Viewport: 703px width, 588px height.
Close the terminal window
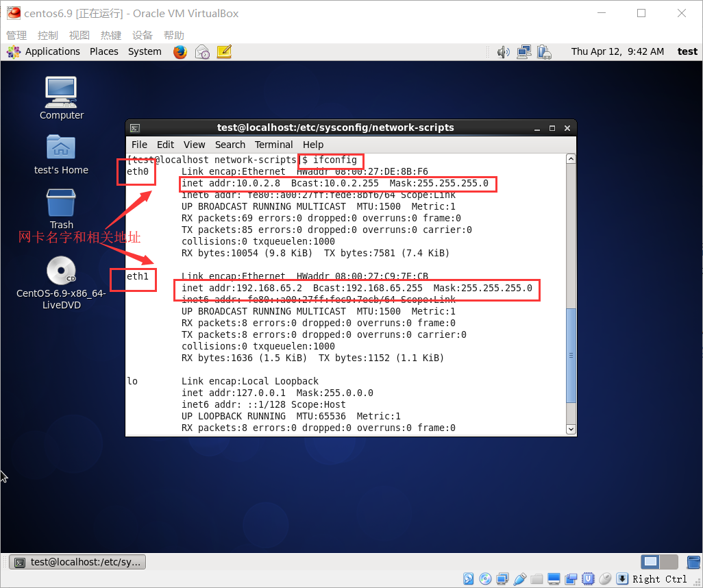point(567,128)
